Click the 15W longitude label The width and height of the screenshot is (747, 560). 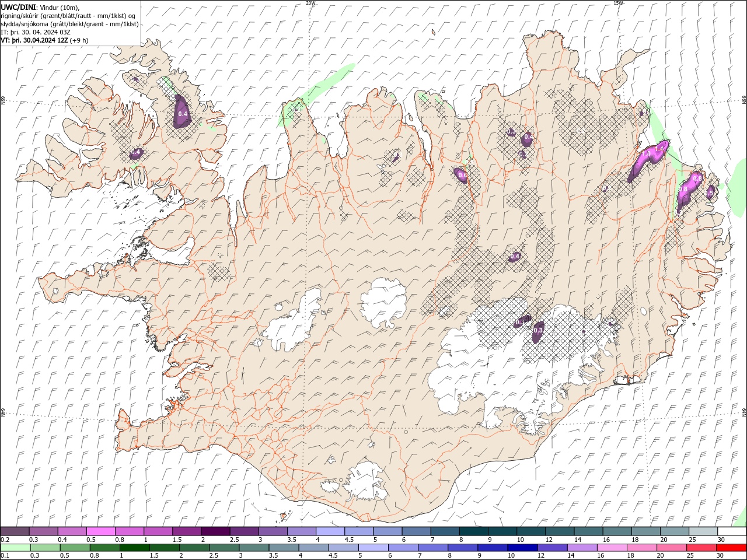[x=618, y=3]
